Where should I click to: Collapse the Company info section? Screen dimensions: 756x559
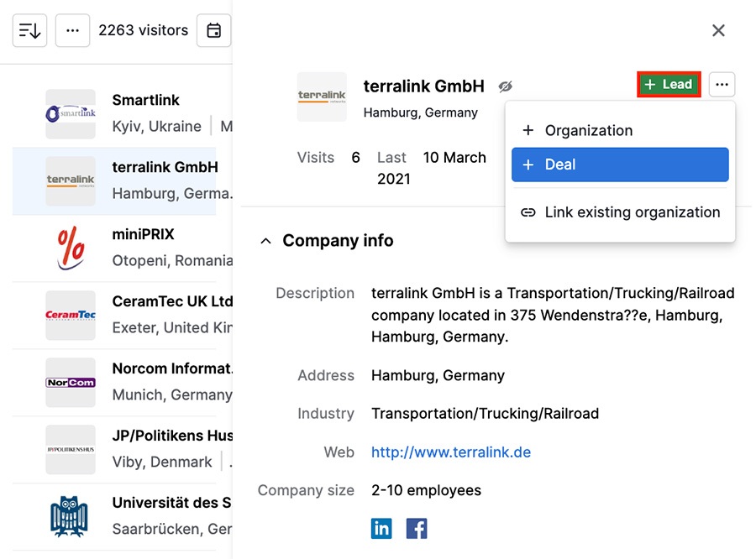pos(265,240)
